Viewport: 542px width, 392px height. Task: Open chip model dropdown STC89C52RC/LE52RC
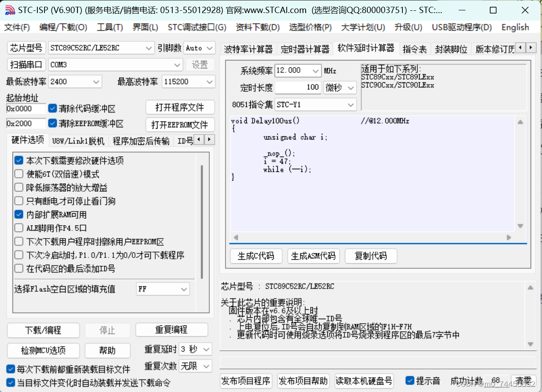tap(101, 48)
